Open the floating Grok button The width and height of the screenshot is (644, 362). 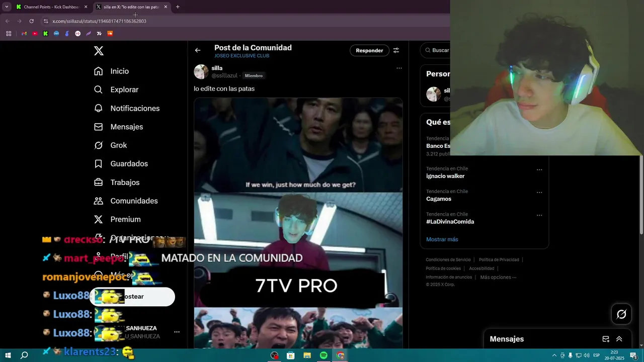(621, 314)
